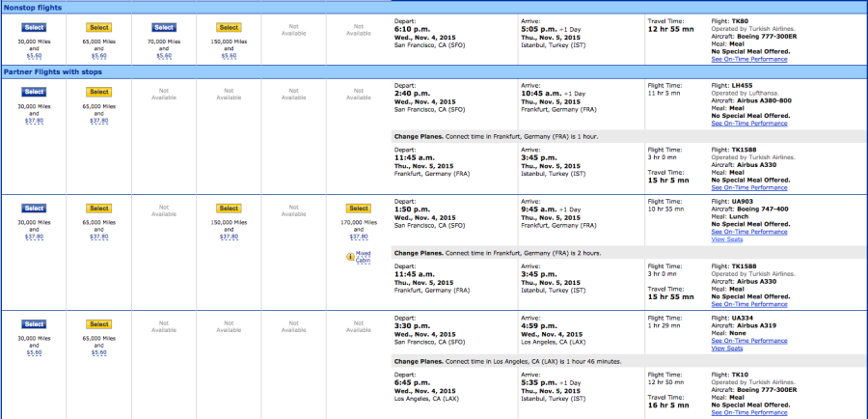Open See On-Time Performance for flight TK10
Screen dimensions: 868x419
tap(750, 412)
